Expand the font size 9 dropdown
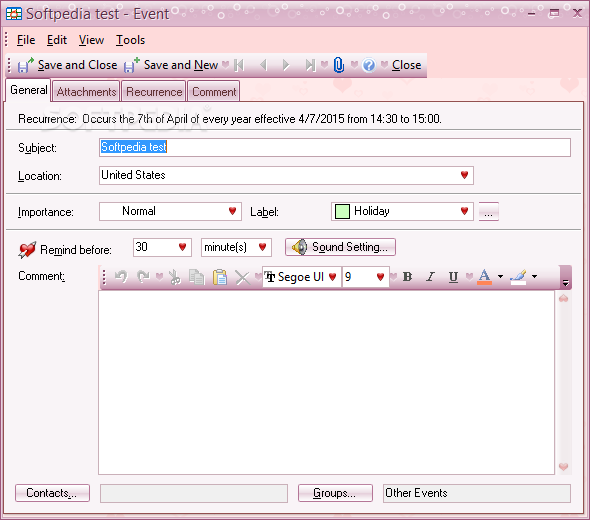The height and width of the screenshot is (520, 590). tap(380, 277)
